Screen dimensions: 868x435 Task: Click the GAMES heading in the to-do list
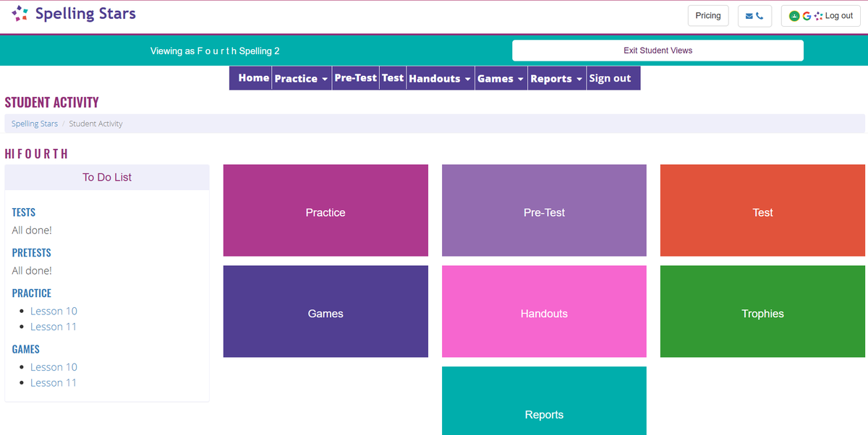26,349
